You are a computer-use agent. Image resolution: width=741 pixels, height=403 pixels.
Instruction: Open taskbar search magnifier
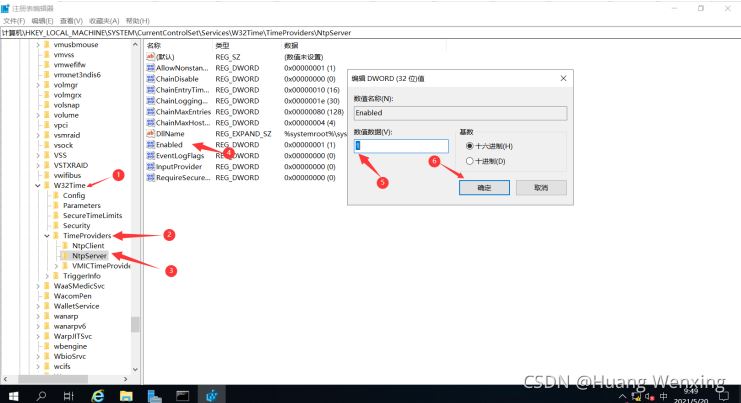tap(42, 396)
